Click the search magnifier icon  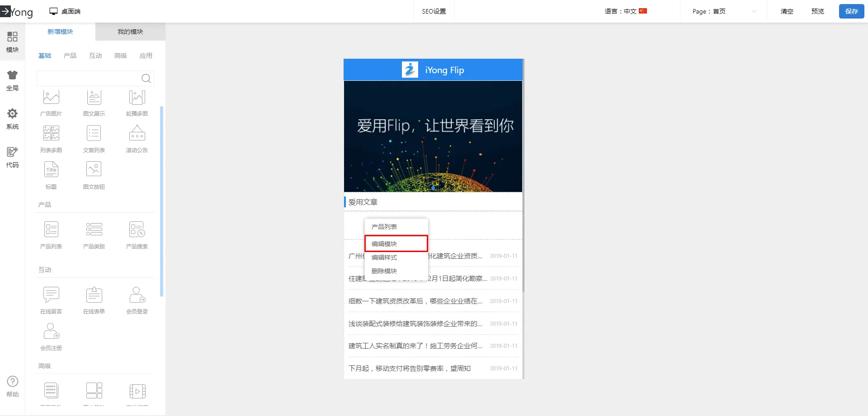pos(146,79)
